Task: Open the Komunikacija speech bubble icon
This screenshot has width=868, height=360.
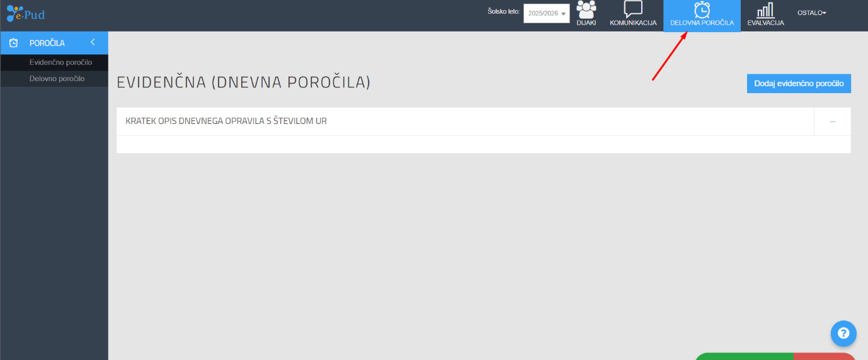Action: (633, 9)
